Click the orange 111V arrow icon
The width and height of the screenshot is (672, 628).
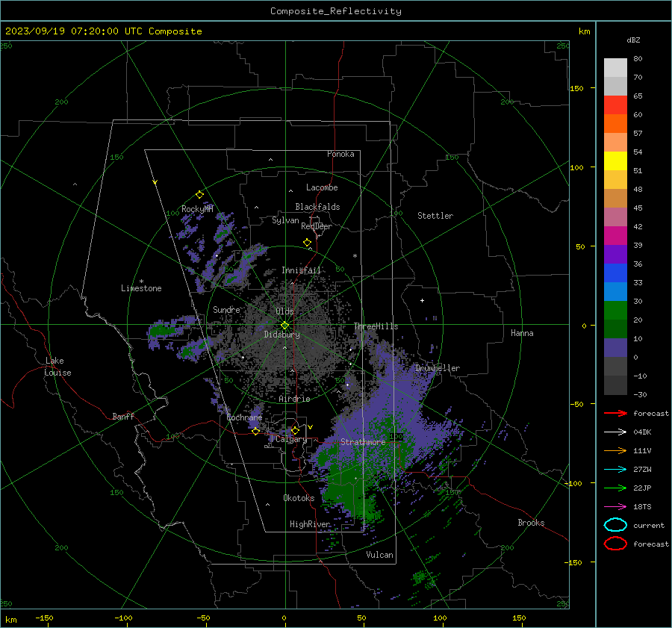click(x=615, y=450)
